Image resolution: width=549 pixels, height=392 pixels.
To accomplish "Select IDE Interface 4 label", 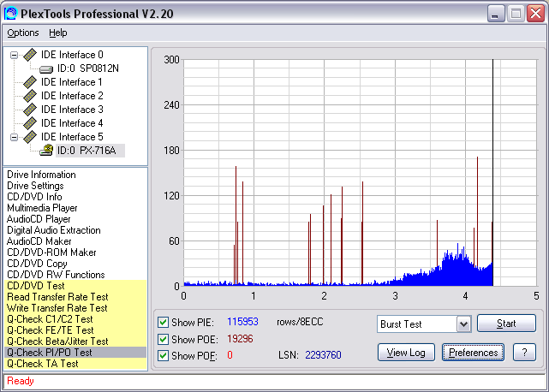I will pyautogui.click(x=72, y=123).
